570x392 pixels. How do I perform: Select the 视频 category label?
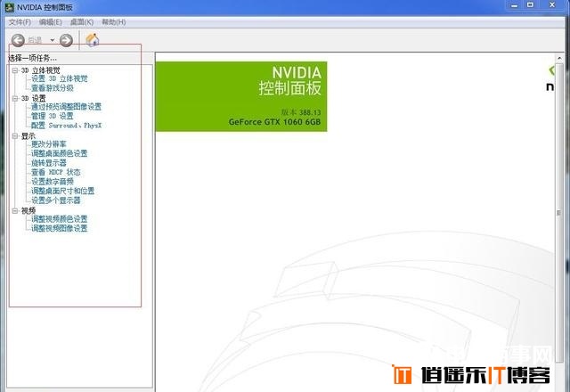[28, 210]
